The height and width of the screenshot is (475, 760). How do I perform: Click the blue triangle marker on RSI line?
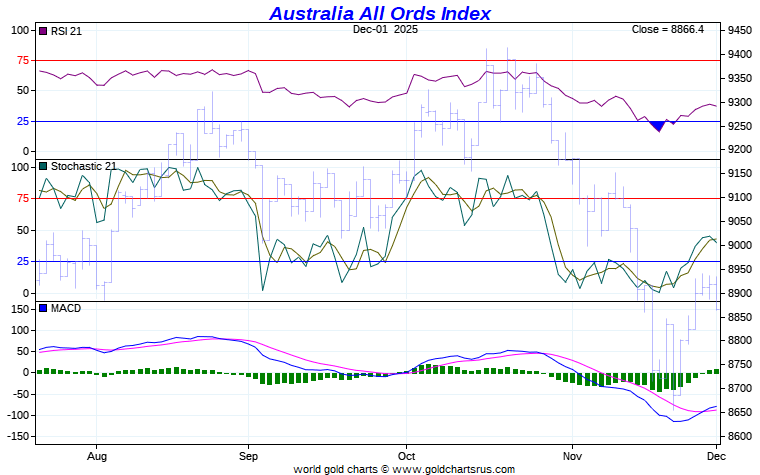point(657,125)
